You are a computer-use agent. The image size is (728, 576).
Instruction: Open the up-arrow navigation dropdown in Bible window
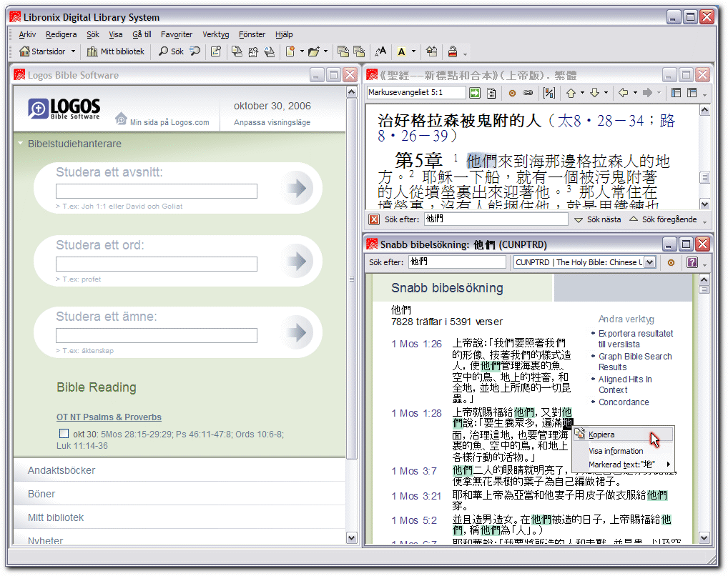(582, 93)
